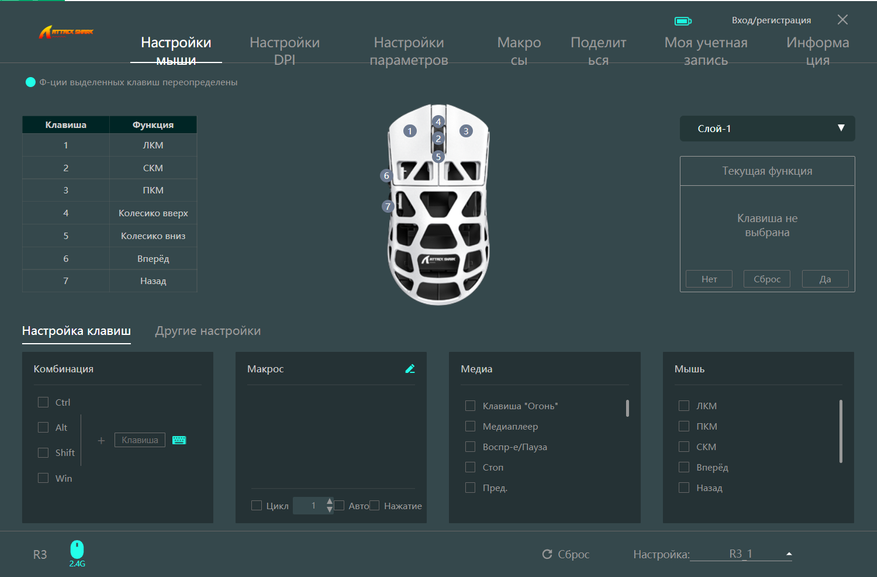Tick the Цикл checkbox in macro panel

coord(257,506)
